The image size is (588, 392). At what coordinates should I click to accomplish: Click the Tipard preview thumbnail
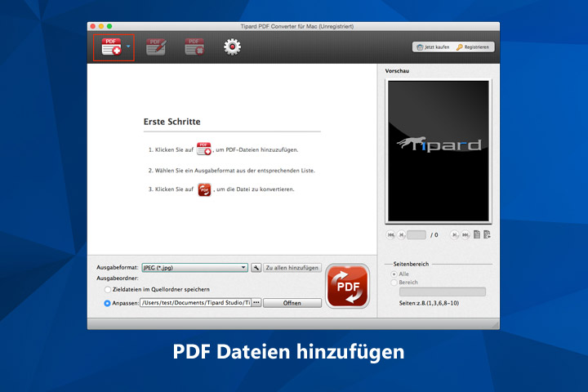click(439, 151)
